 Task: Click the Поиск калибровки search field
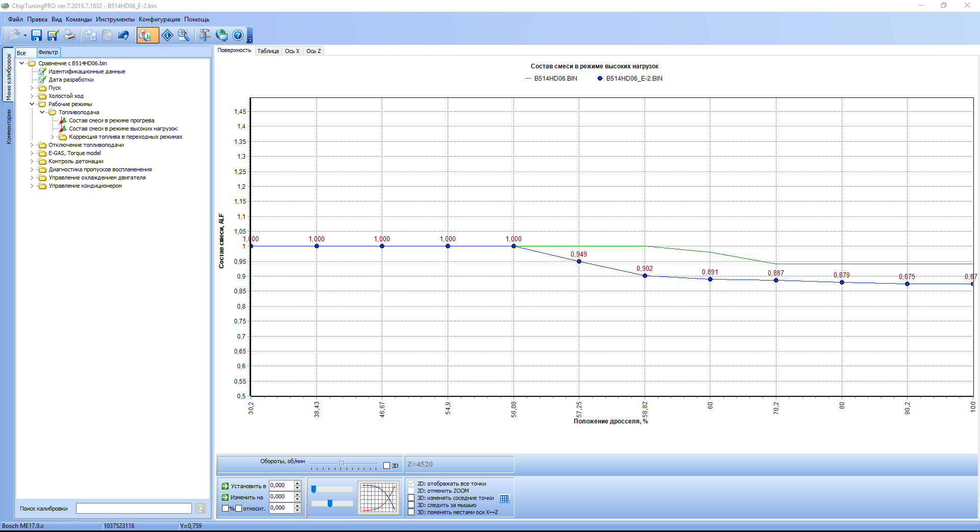(134, 509)
